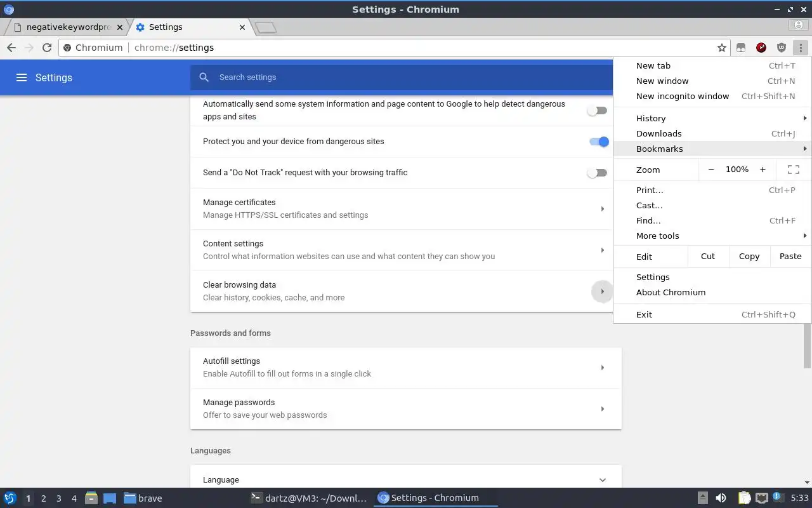Image resolution: width=812 pixels, height=508 pixels.
Task: Open a new tab with the tab strip button
Action: point(266,27)
